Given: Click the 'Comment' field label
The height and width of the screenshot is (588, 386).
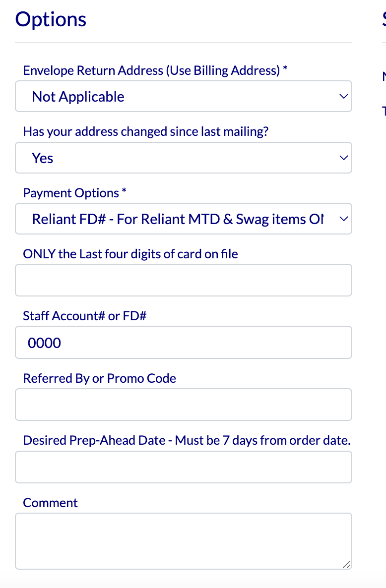Looking at the screenshot, I should point(51,503).
